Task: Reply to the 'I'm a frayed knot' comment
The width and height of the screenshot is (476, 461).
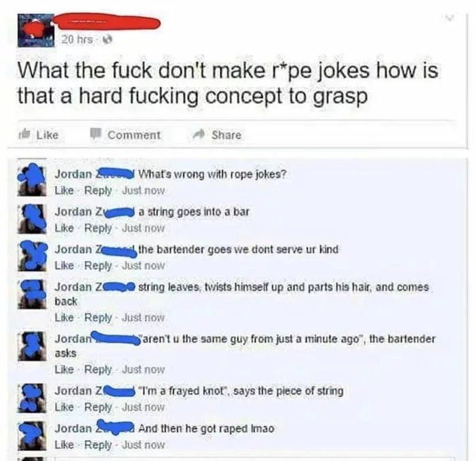Action: [x=98, y=407]
